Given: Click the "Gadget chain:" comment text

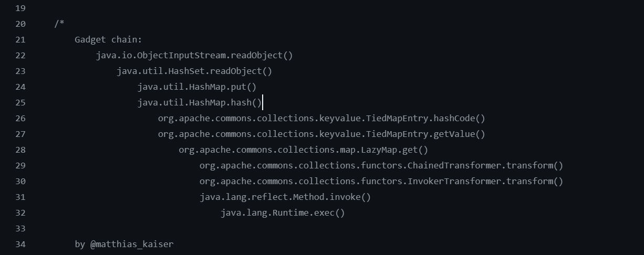Looking at the screenshot, I should click(108, 40).
